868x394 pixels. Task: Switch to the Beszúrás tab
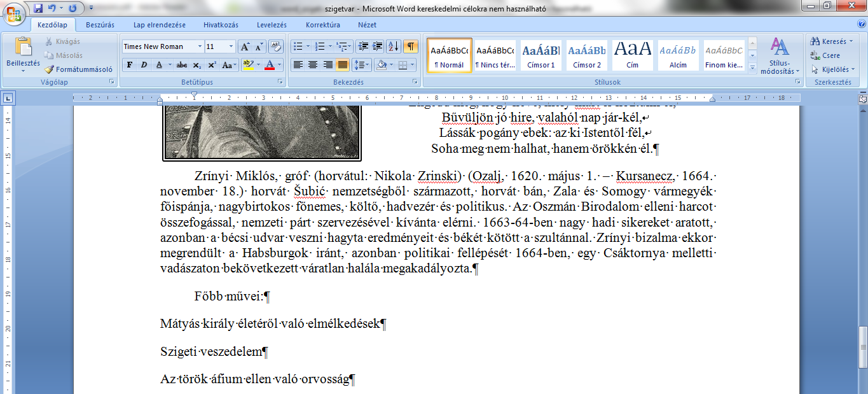(100, 25)
